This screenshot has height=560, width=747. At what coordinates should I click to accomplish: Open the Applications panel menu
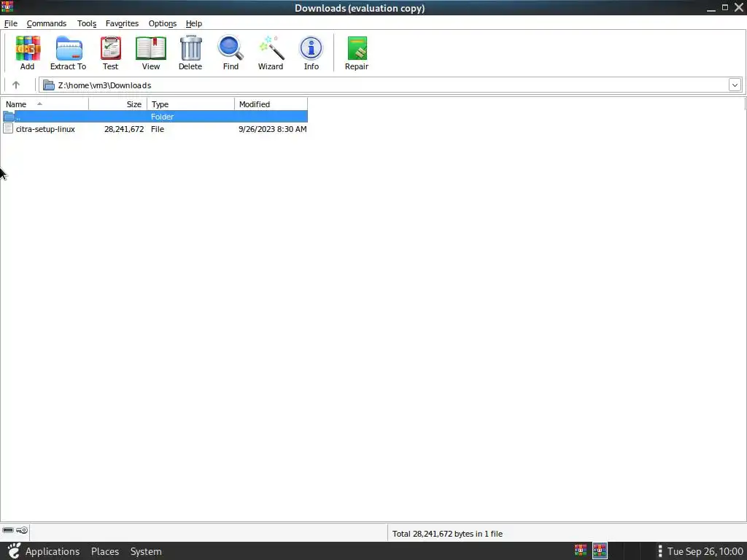53,551
